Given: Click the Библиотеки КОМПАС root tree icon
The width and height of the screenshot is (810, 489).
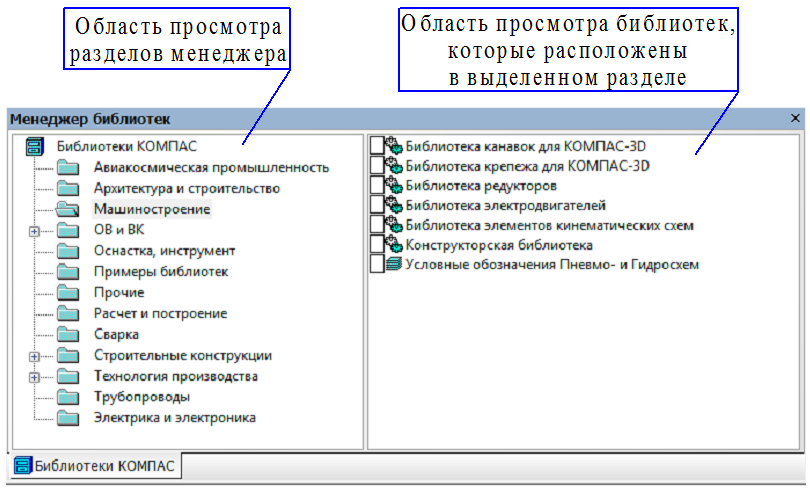Looking at the screenshot, I should pyautogui.click(x=35, y=147).
